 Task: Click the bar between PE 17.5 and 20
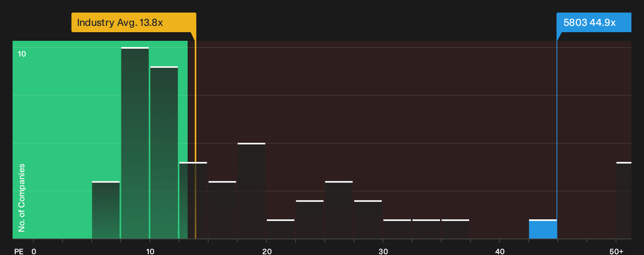[252, 191]
